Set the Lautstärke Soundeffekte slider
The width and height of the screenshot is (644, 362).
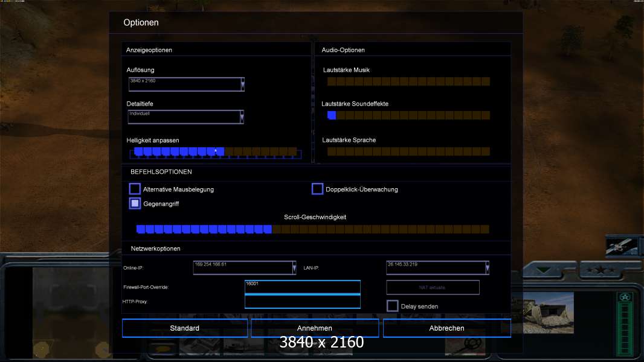pyautogui.click(x=408, y=115)
